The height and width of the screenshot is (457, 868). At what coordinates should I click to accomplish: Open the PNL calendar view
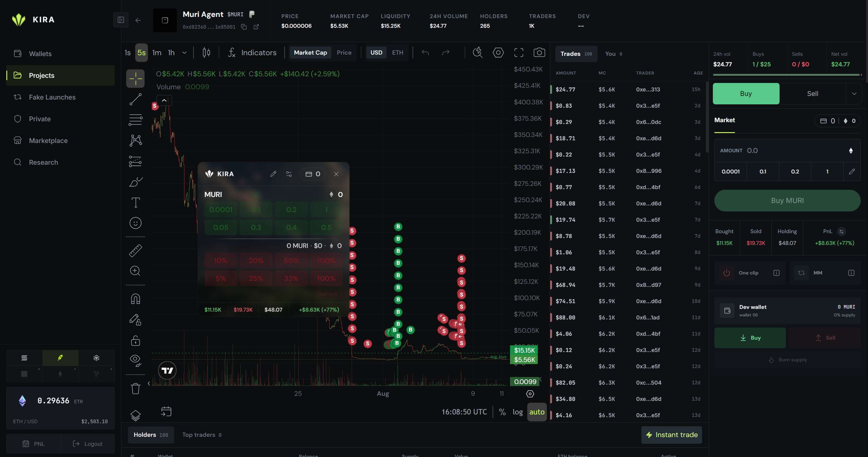pos(34,444)
